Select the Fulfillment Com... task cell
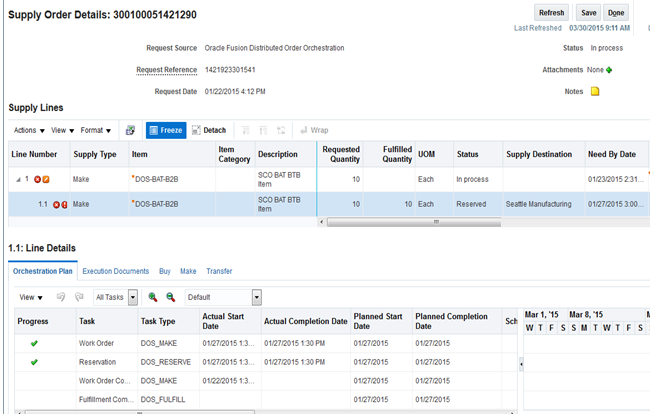 [107, 399]
